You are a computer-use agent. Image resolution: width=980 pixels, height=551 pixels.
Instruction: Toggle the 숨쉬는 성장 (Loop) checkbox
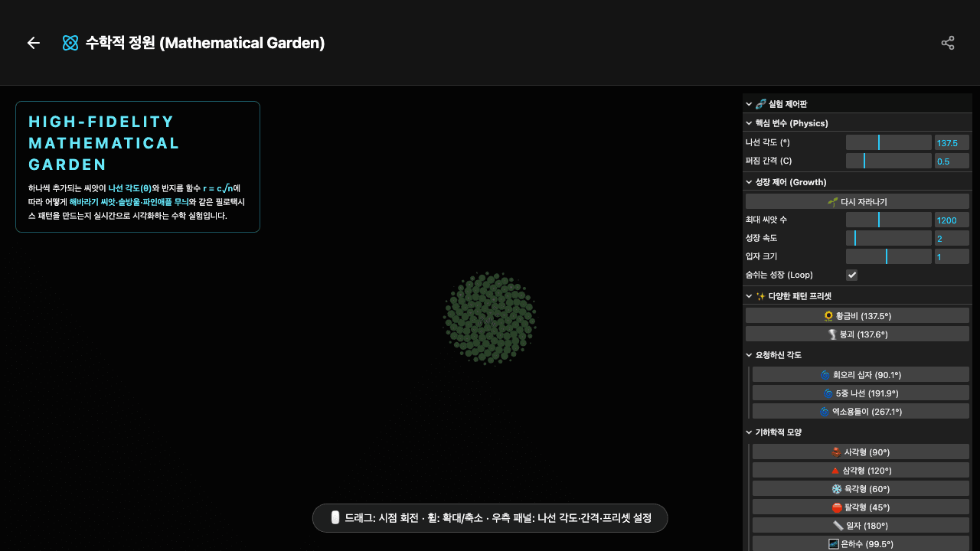[851, 275]
